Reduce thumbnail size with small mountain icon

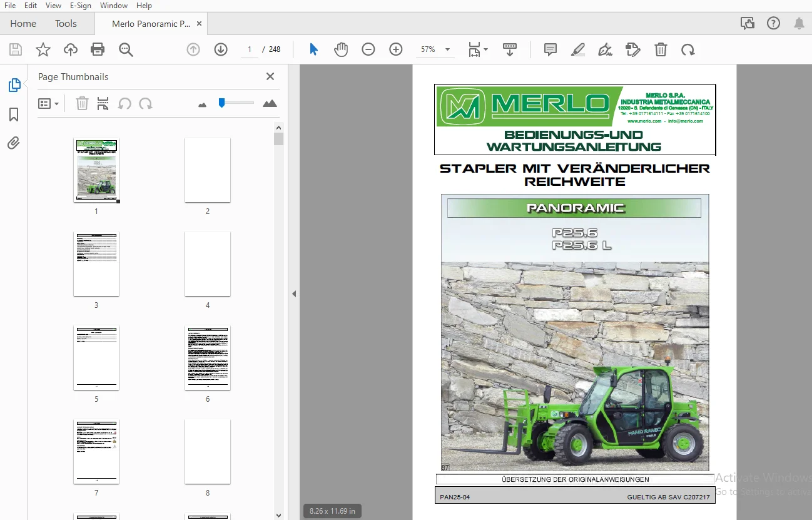click(202, 105)
